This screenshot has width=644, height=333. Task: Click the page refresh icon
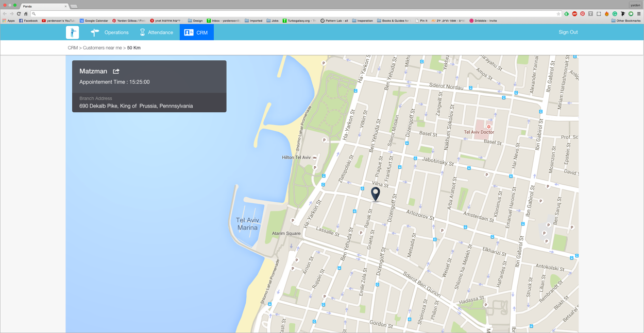(x=19, y=14)
